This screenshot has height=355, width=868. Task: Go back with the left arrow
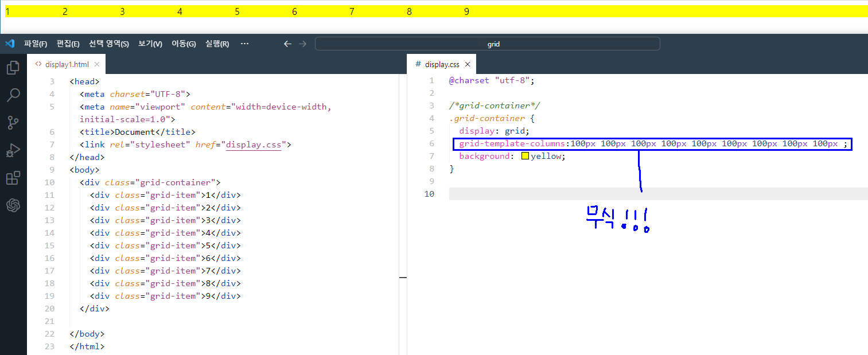click(x=288, y=44)
